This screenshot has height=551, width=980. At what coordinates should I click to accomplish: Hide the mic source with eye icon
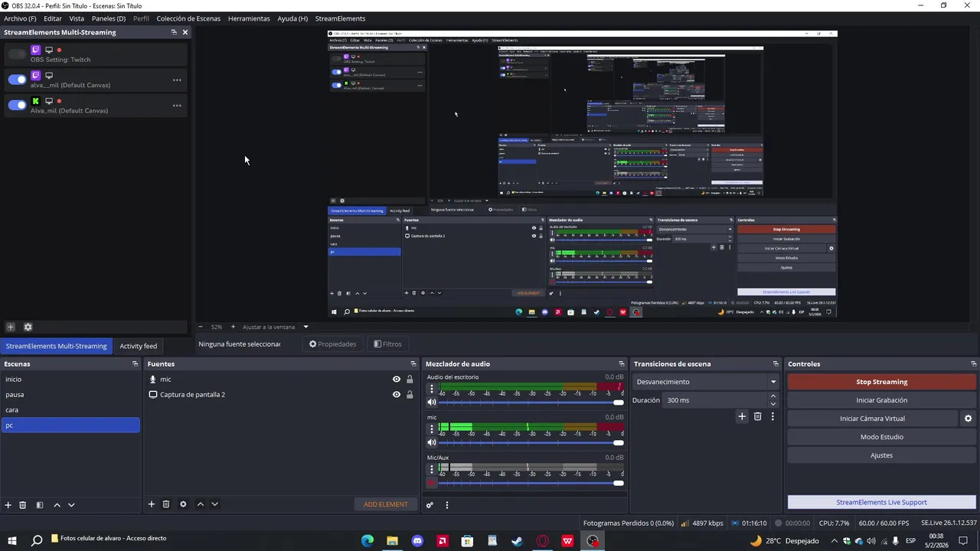397,380
